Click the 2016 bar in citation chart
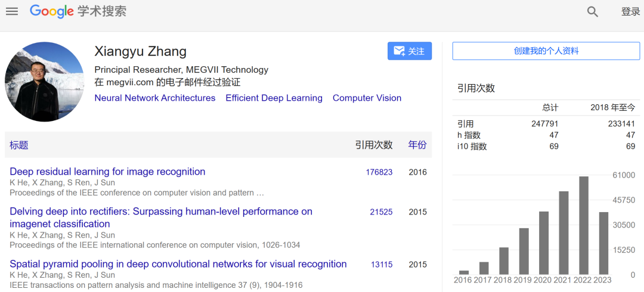The width and height of the screenshot is (644, 292). point(464,273)
